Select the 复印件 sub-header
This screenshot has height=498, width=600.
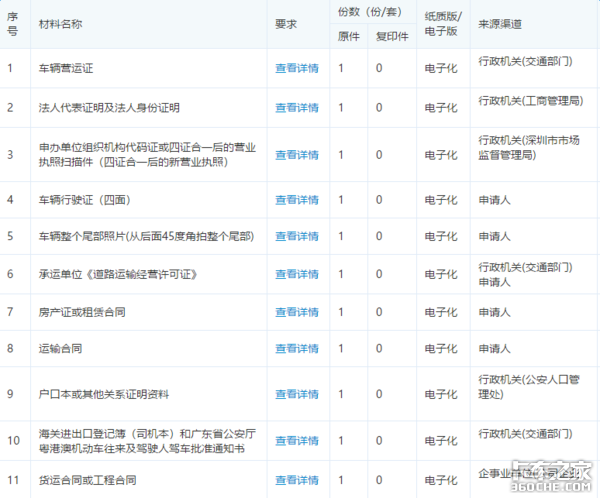(392, 36)
